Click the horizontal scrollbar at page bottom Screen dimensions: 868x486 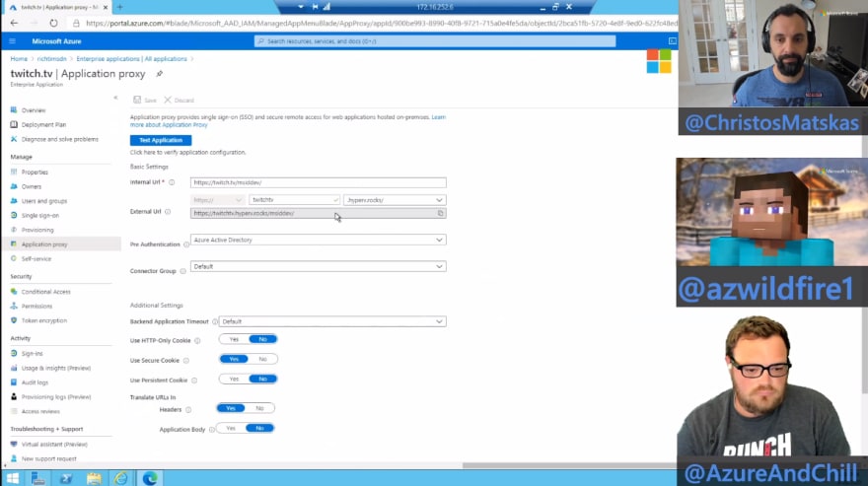[x=569, y=465]
